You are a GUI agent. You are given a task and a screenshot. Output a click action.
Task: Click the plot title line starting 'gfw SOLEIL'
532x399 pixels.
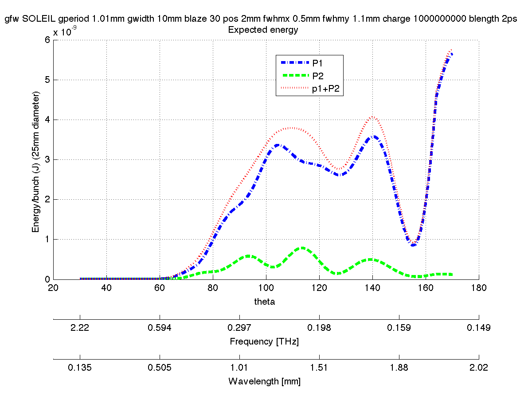click(x=261, y=19)
